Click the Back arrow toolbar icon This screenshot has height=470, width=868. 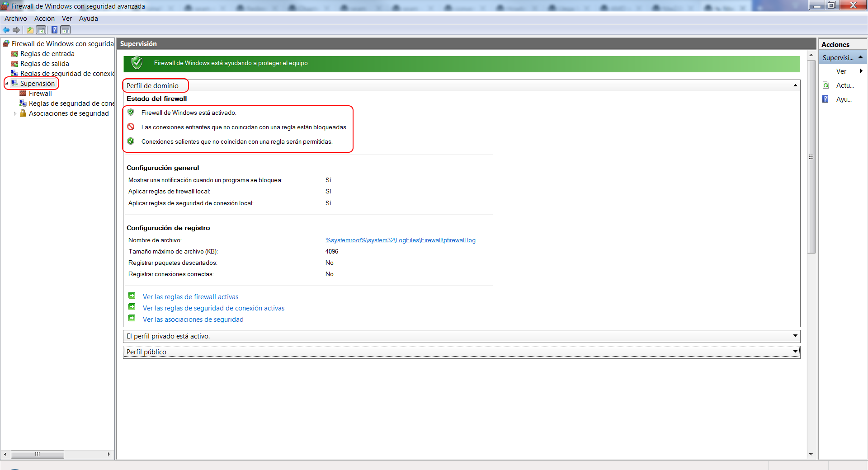point(6,30)
